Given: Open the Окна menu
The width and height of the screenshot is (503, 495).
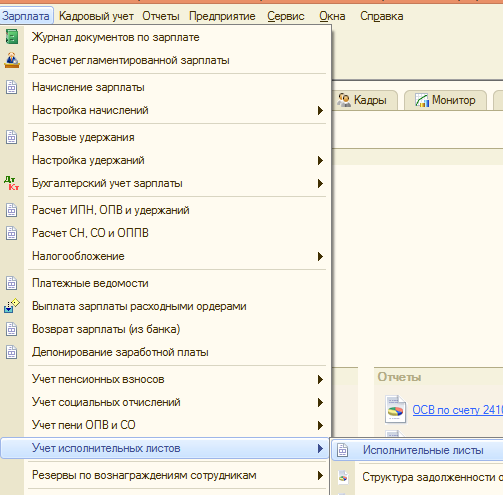Looking at the screenshot, I should 332,16.
